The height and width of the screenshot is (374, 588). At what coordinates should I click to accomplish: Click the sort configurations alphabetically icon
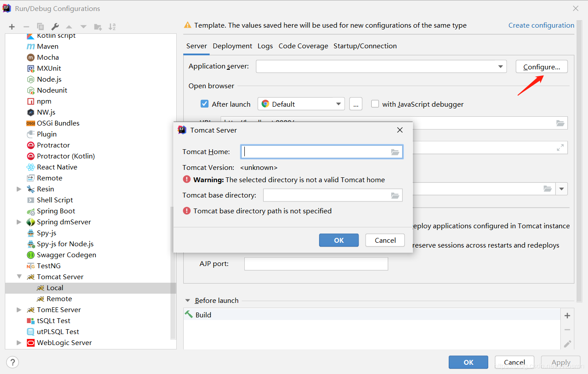point(112,27)
